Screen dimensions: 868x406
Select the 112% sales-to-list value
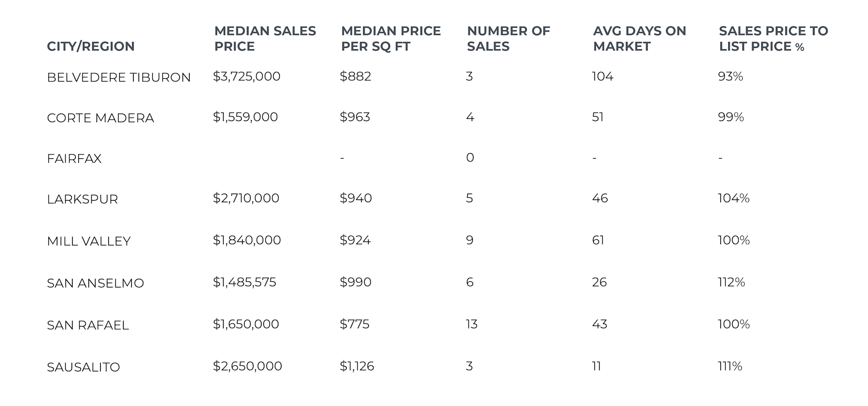(731, 282)
